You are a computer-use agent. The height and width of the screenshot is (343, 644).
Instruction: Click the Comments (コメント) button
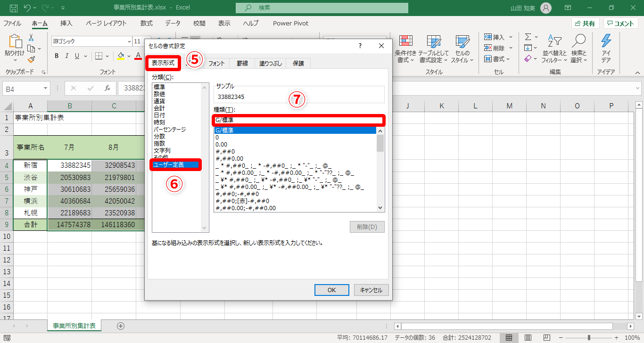point(621,24)
